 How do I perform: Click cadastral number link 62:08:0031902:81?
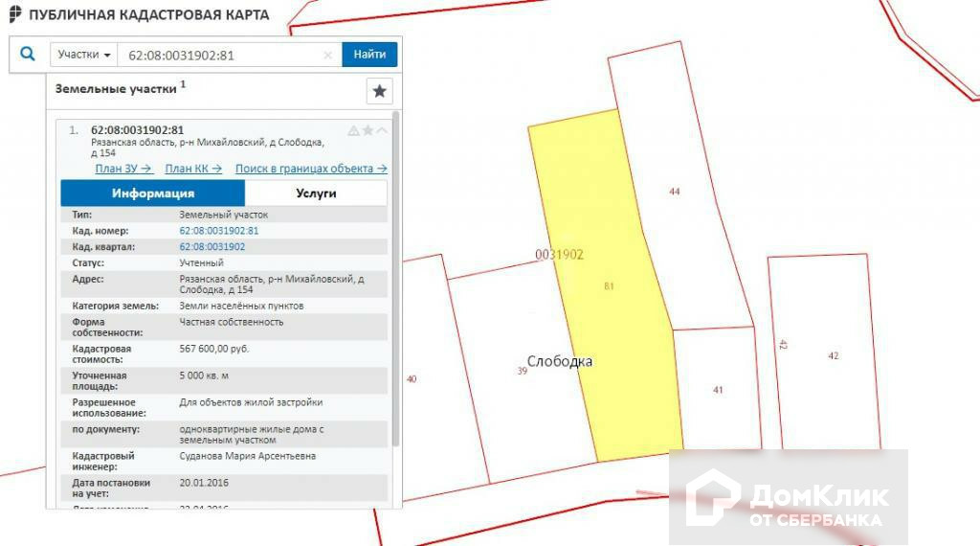(x=219, y=231)
